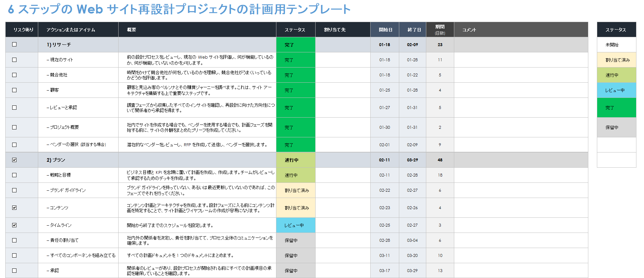Select end date 03-29 of 2) プラン

[413, 160]
